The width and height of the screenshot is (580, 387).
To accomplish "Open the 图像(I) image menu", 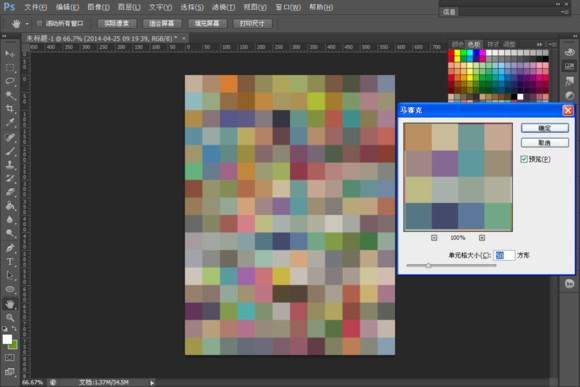I will (x=98, y=7).
